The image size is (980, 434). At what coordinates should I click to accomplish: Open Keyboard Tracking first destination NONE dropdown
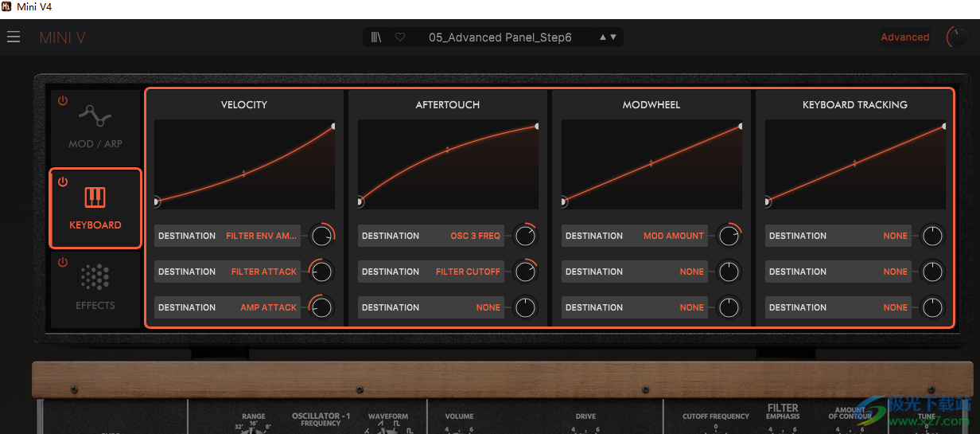[838, 236]
